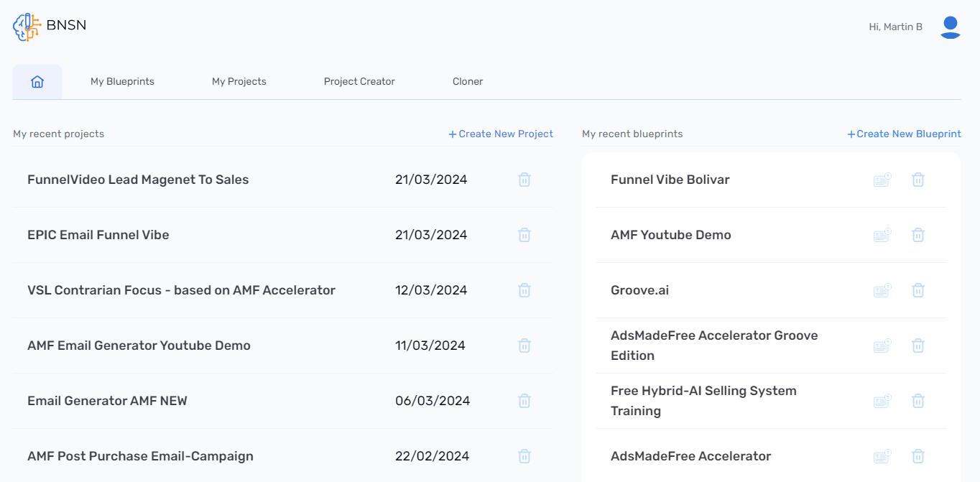
Task: Create project from Funnel Vibe Bolivar blueprint icon
Action: [882, 180]
